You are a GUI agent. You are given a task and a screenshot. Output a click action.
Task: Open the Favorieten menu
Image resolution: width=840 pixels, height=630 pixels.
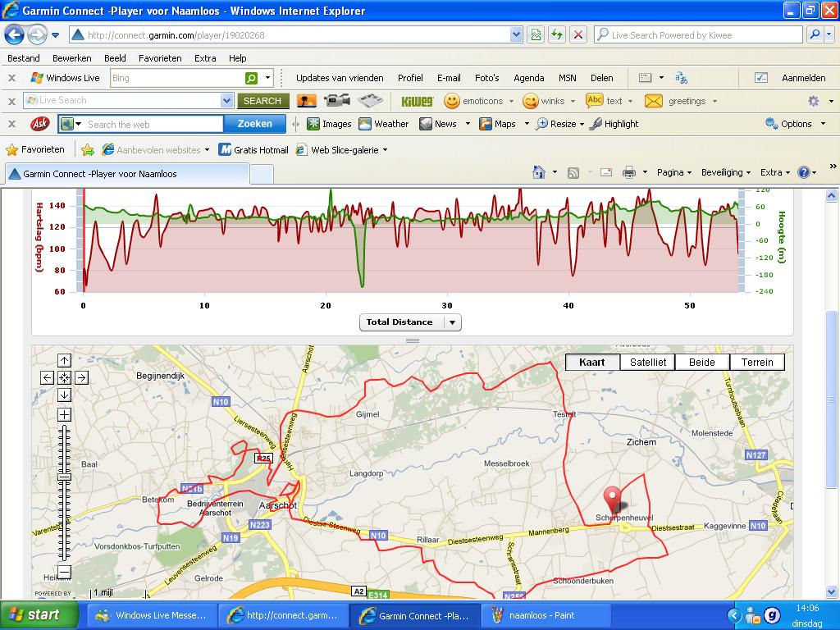coord(160,58)
